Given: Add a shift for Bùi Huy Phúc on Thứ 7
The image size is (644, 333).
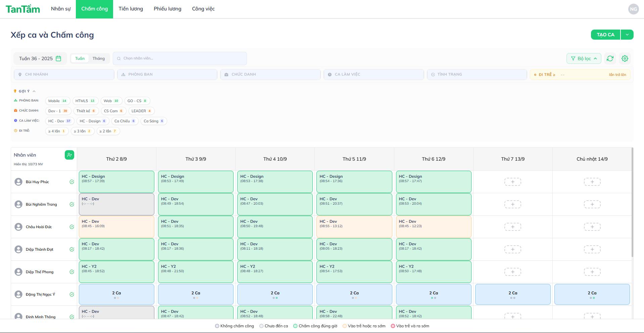Looking at the screenshot, I should pos(512,182).
